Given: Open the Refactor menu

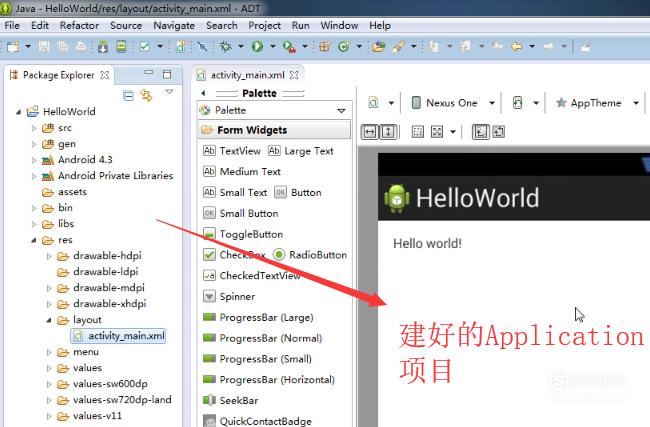Looking at the screenshot, I should [x=79, y=25].
